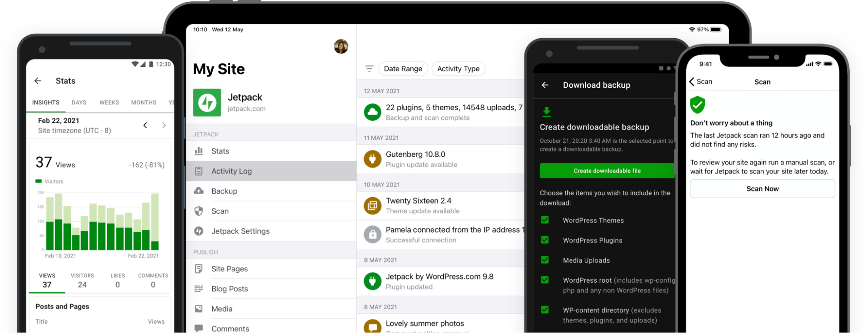Open Stats menu item in My Site
Viewport: 868px width, 333px height.
[x=271, y=151]
